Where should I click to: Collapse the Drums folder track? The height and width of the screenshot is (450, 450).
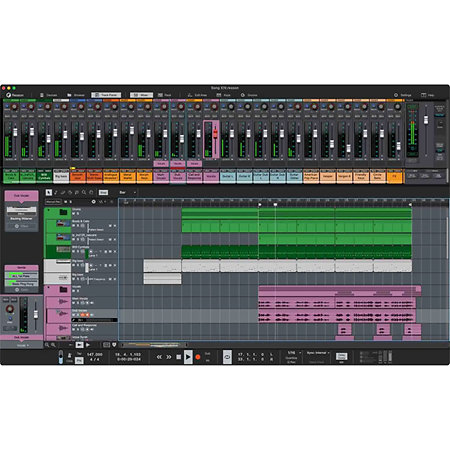point(49,210)
